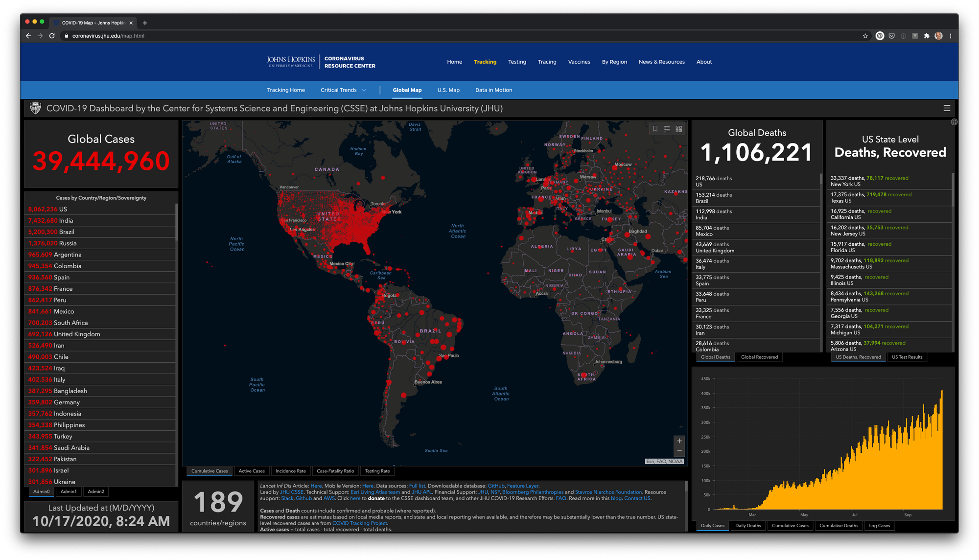Image resolution: width=979 pixels, height=560 pixels.
Task: Show the map legend list icon
Action: [667, 129]
